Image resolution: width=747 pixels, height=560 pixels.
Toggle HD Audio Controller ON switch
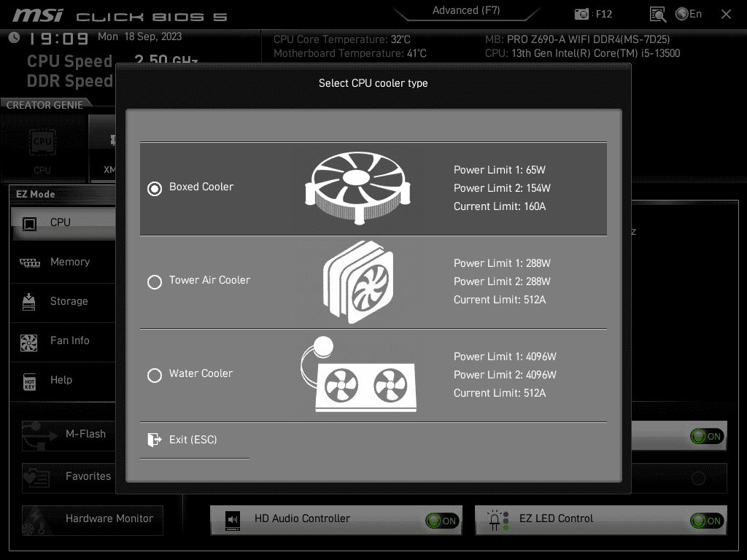(x=441, y=521)
